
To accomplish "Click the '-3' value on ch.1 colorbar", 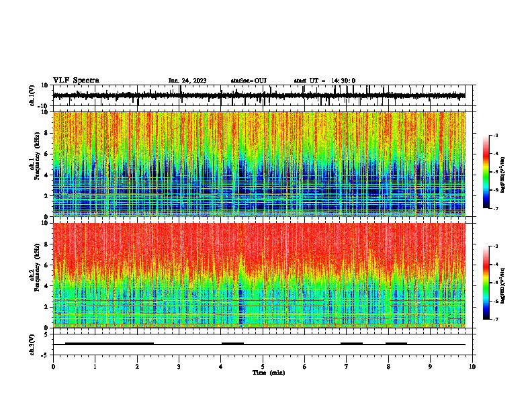I will pos(496,135).
